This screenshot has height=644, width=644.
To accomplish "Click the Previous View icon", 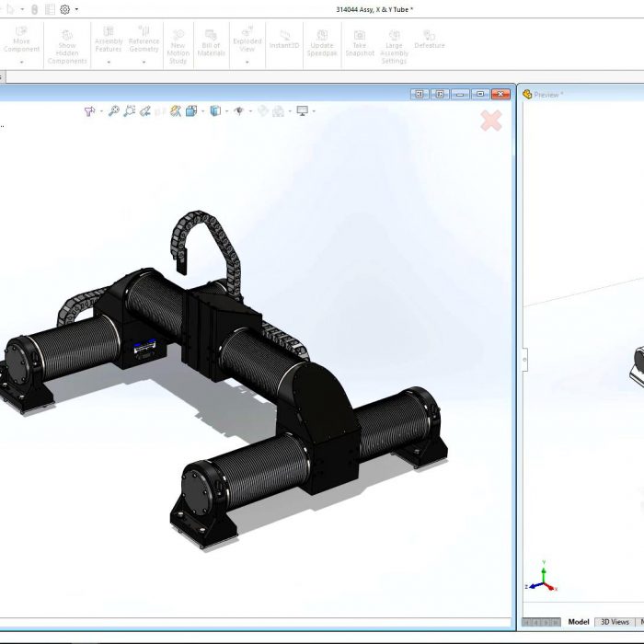I will pyautogui.click(x=145, y=111).
